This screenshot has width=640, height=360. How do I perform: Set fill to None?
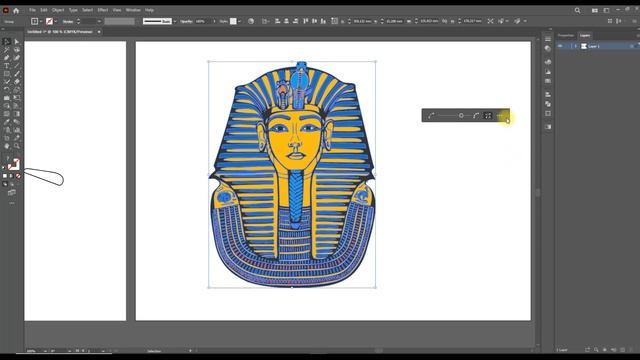(18, 176)
